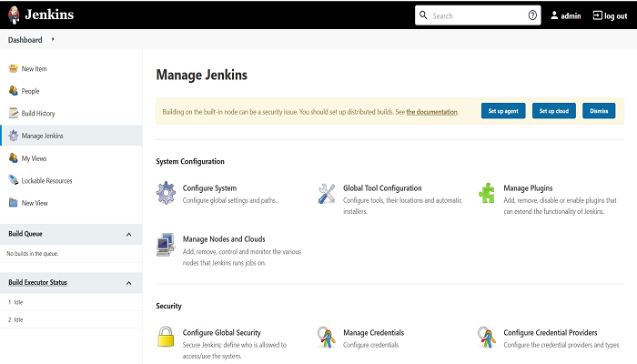The image size is (637, 364).
Task: Click the Jenkins butler logo icon
Action: (x=14, y=15)
